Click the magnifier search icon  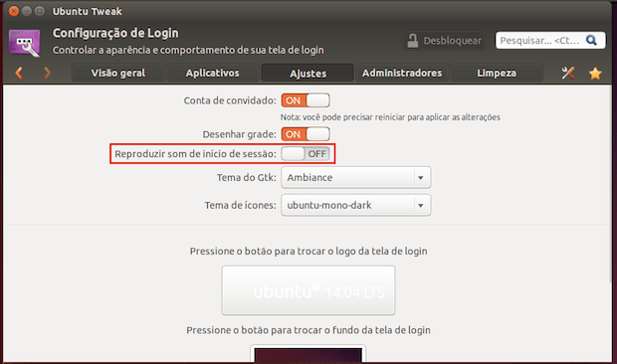(x=591, y=40)
